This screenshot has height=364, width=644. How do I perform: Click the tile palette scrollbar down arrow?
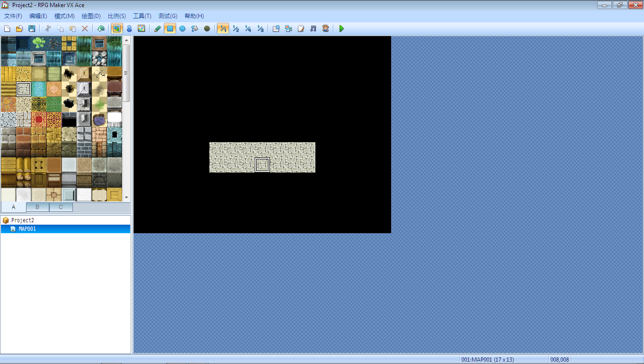point(126,197)
